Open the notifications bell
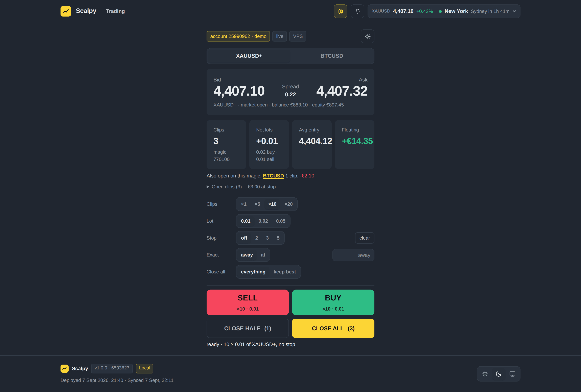 (357, 11)
